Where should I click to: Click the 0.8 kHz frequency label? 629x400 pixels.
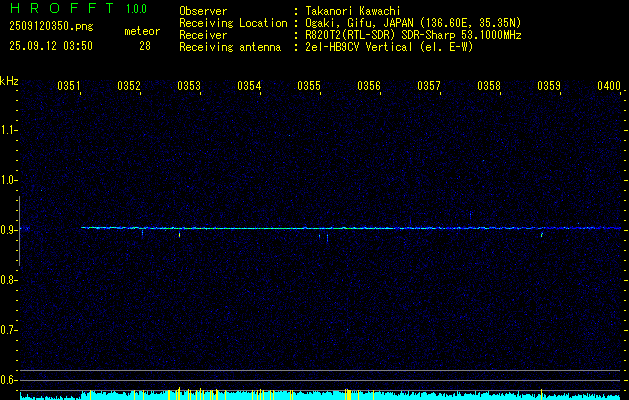[x=8, y=280]
